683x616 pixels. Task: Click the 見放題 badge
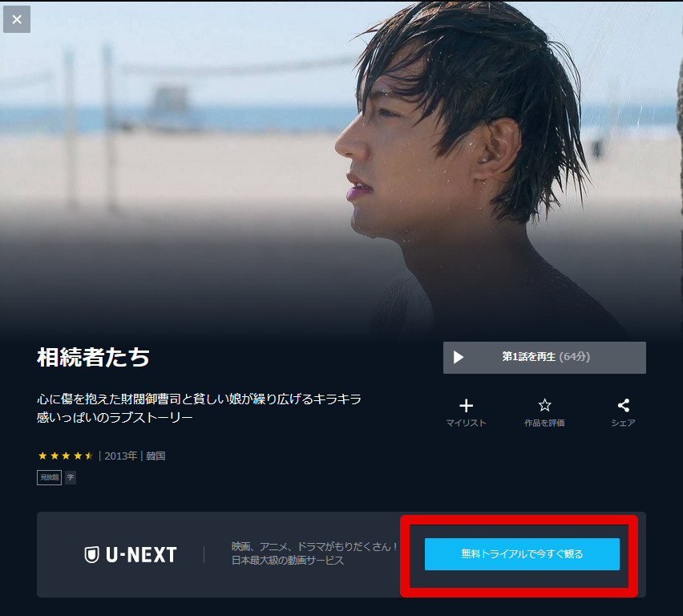click(x=49, y=477)
